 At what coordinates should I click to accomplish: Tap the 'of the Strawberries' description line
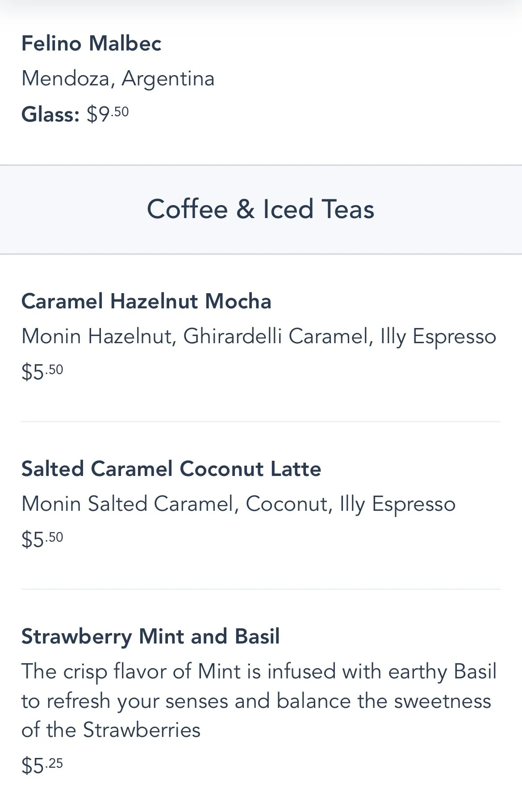coord(111,730)
